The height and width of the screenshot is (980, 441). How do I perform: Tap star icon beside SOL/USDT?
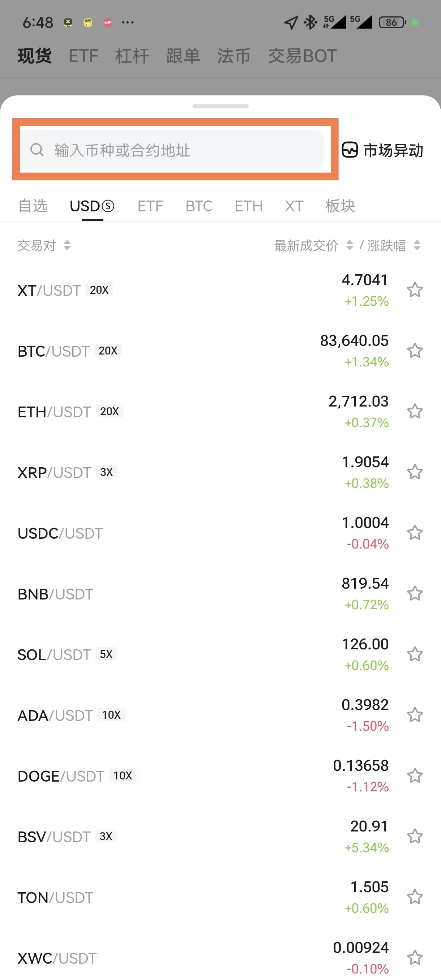coord(414,654)
